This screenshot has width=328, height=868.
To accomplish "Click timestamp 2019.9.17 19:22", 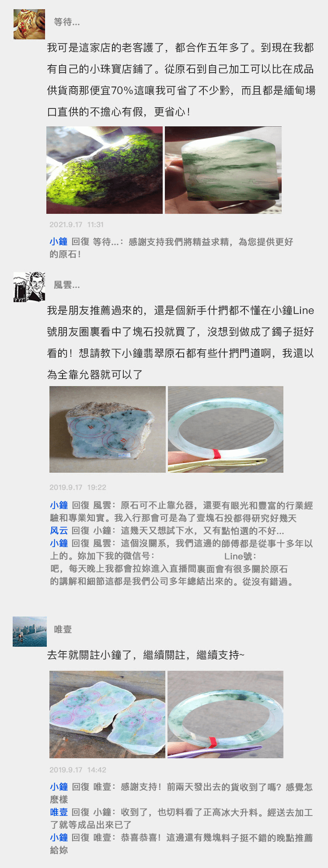I will coord(78,488).
